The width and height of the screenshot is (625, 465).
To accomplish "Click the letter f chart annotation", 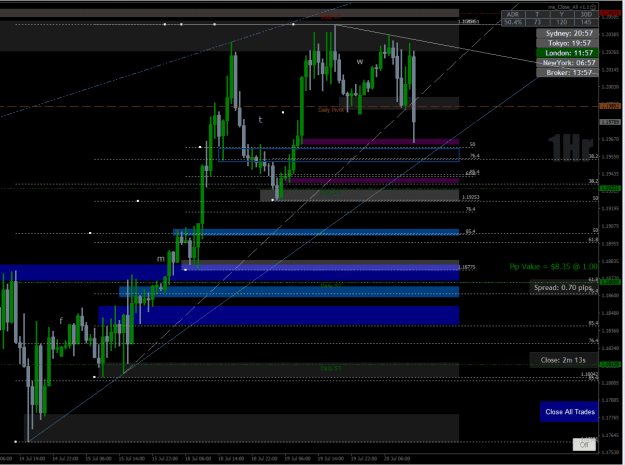I will pyautogui.click(x=61, y=320).
